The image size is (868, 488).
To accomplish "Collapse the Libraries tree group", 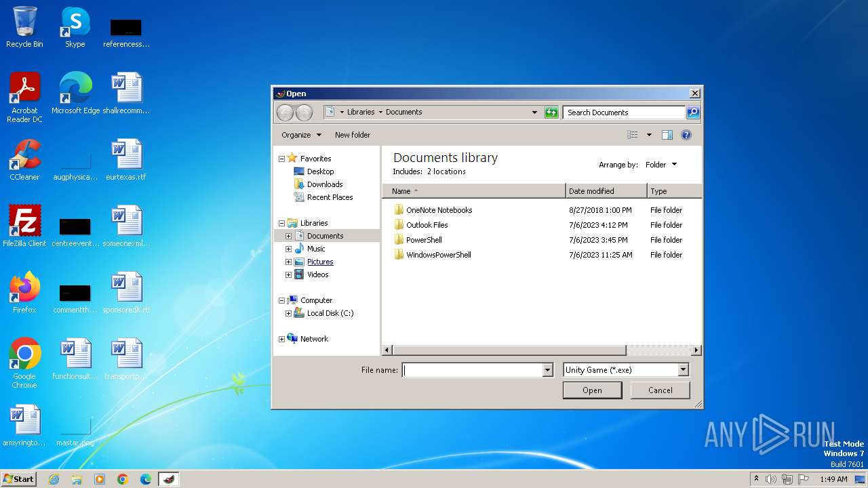I will coord(281,223).
